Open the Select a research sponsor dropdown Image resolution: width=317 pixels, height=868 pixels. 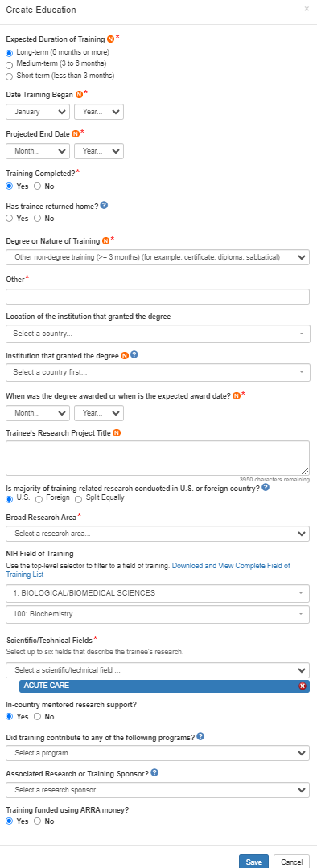point(158,790)
